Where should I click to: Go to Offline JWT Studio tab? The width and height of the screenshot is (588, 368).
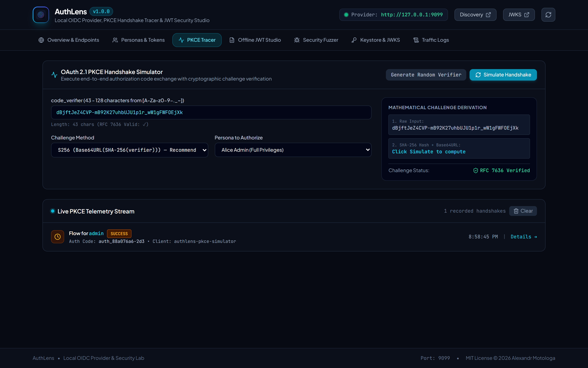click(255, 40)
